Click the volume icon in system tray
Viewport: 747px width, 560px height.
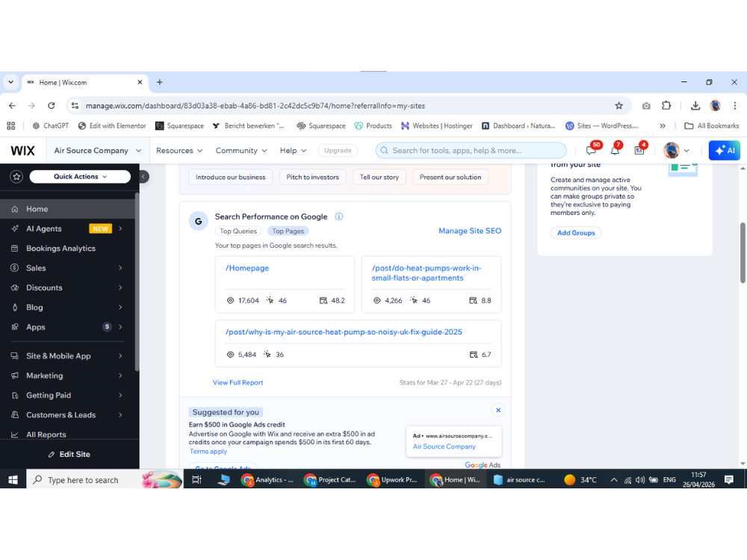640,480
